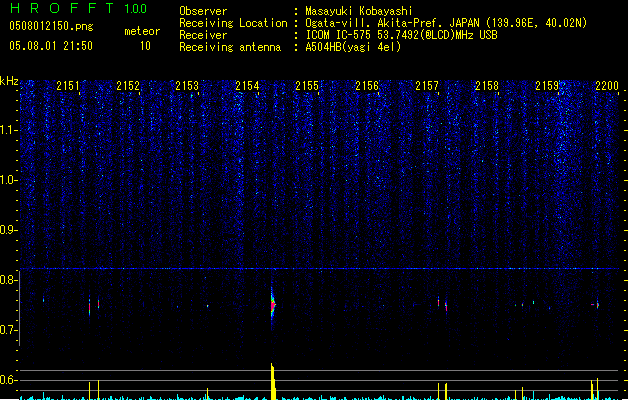Click the 2157 time marker
The image size is (629, 400).
point(427,87)
